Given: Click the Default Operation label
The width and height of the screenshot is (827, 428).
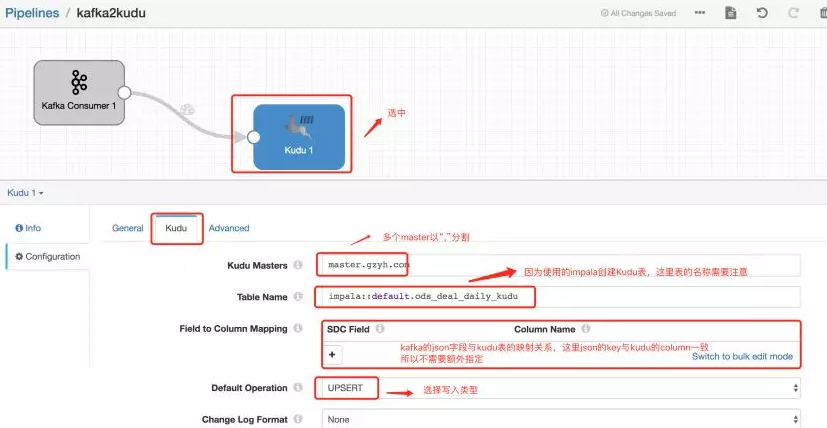Looking at the screenshot, I should coord(249,388).
